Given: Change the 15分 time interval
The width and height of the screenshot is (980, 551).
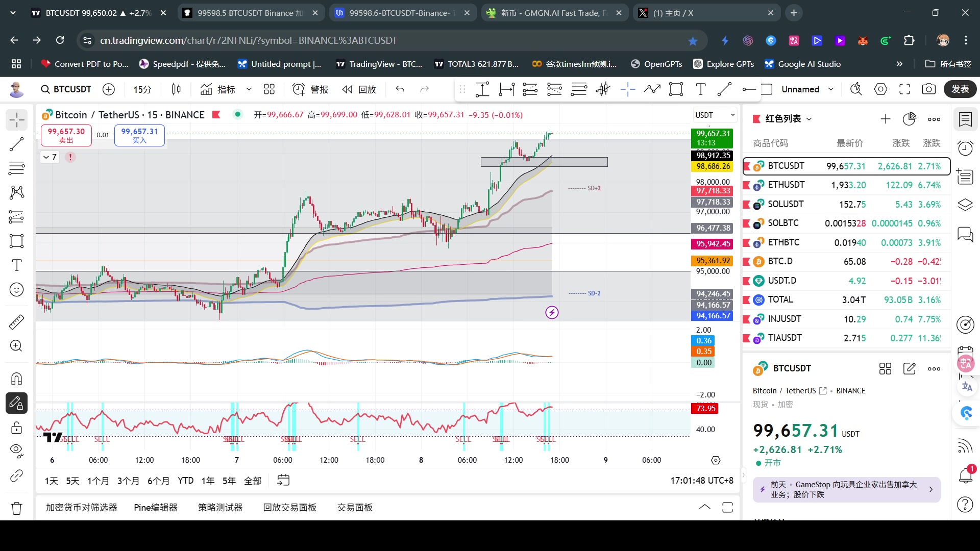Looking at the screenshot, I should point(142,89).
